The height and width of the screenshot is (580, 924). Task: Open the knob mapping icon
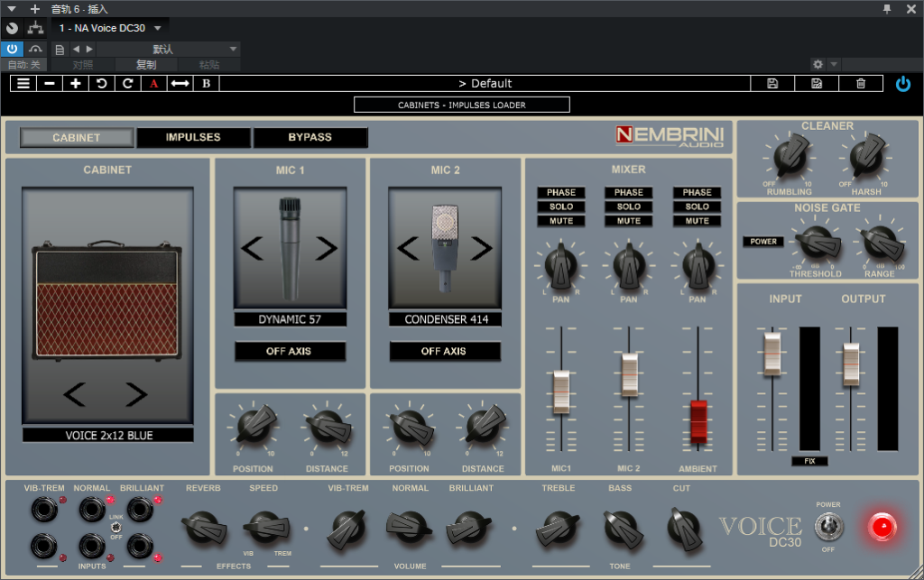(x=12, y=28)
